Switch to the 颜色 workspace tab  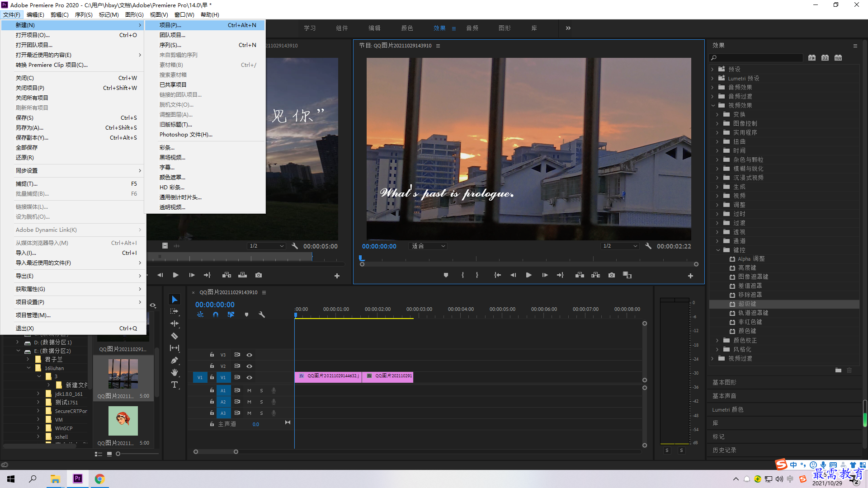[407, 28]
